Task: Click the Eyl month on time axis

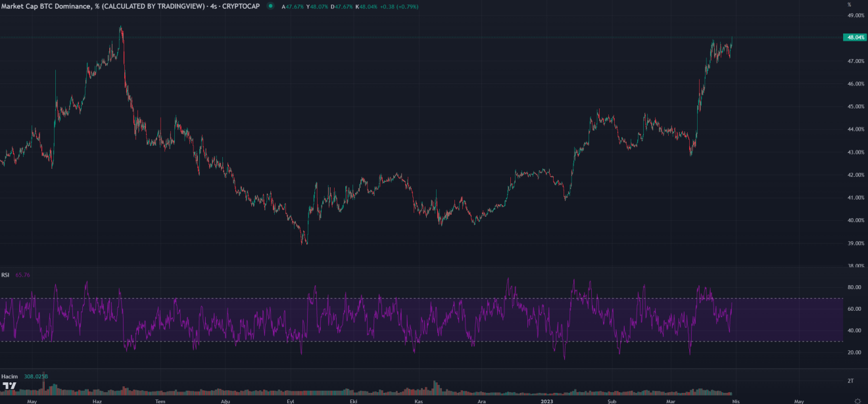Action: (290, 400)
